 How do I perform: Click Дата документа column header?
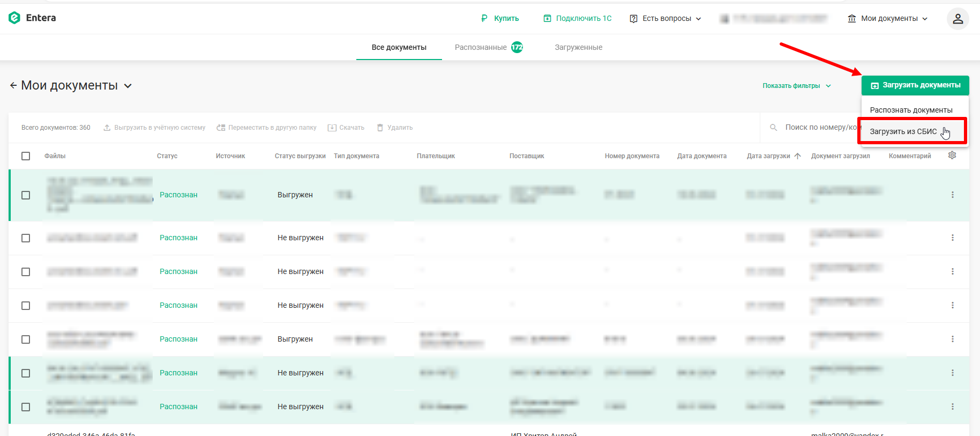702,156
